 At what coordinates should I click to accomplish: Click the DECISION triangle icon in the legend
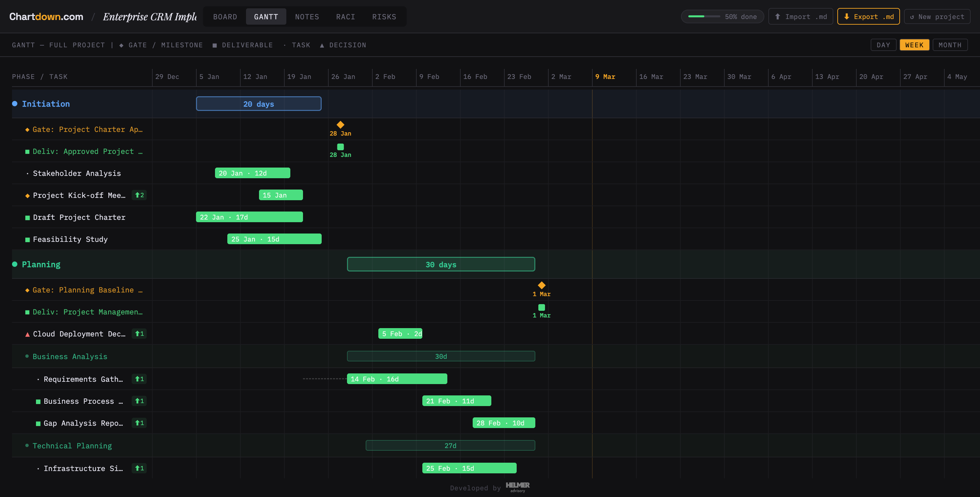point(322,45)
